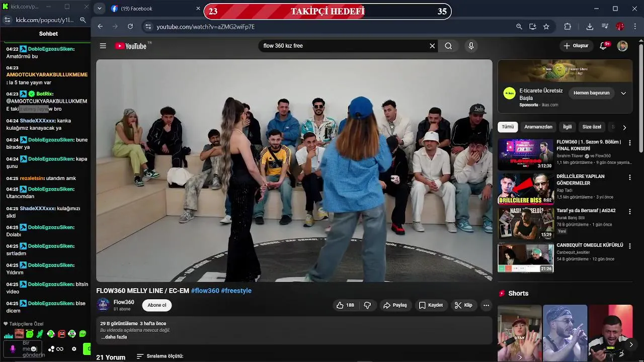The width and height of the screenshot is (644, 362).
Task: Select the Tümü filter chip
Action: pos(508,127)
